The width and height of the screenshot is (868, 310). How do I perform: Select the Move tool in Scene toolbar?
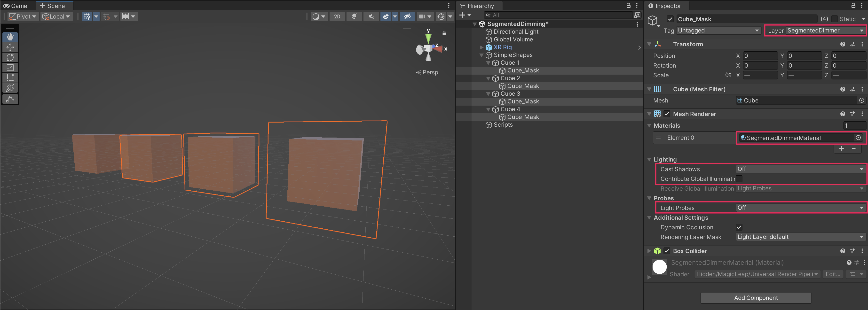pos(10,47)
